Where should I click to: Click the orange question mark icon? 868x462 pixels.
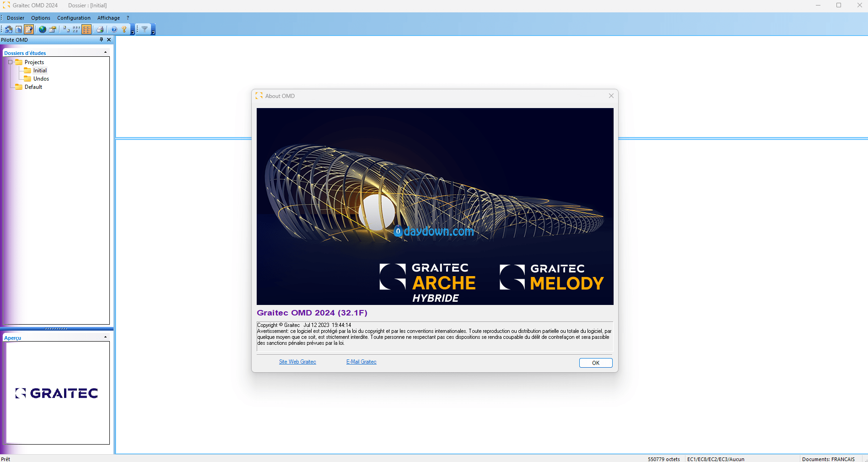tap(124, 29)
